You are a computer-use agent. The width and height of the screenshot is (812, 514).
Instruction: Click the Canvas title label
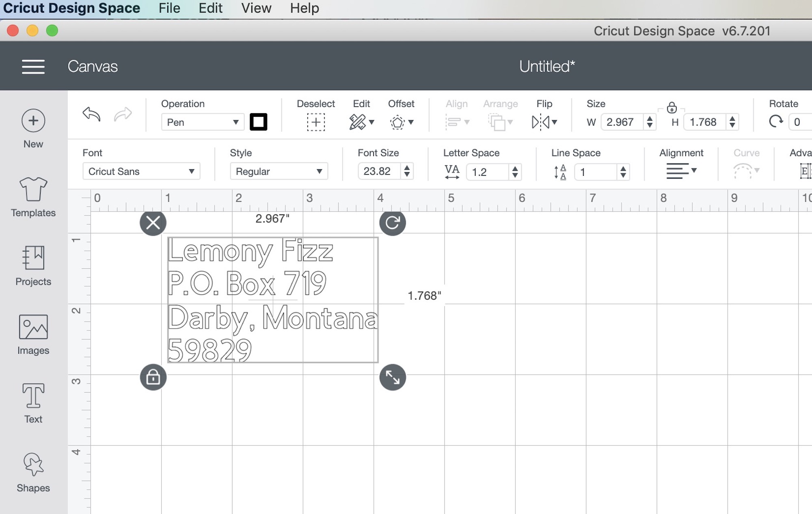click(x=93, y=67)
